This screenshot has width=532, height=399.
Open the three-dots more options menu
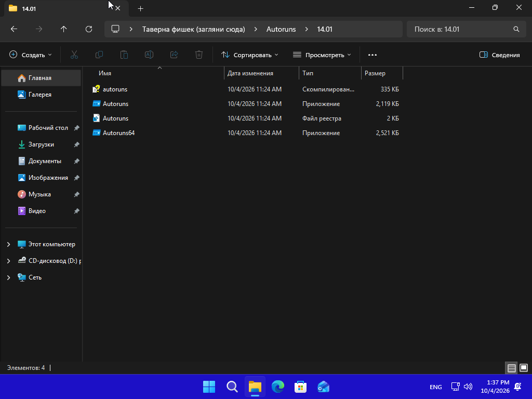coord(372,55)
